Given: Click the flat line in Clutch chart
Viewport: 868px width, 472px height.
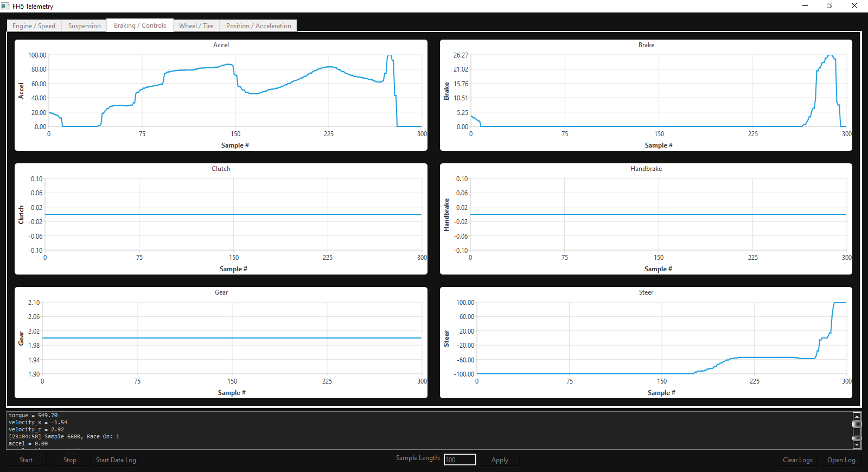Looking at the screenshot, I should [x=233, y=214].
